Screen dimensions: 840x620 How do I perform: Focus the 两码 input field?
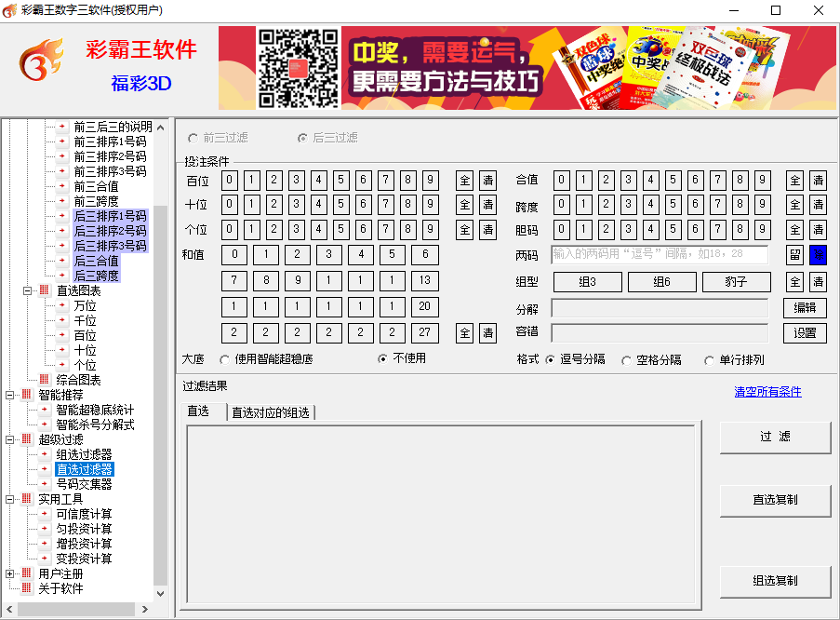pos(660,254)
